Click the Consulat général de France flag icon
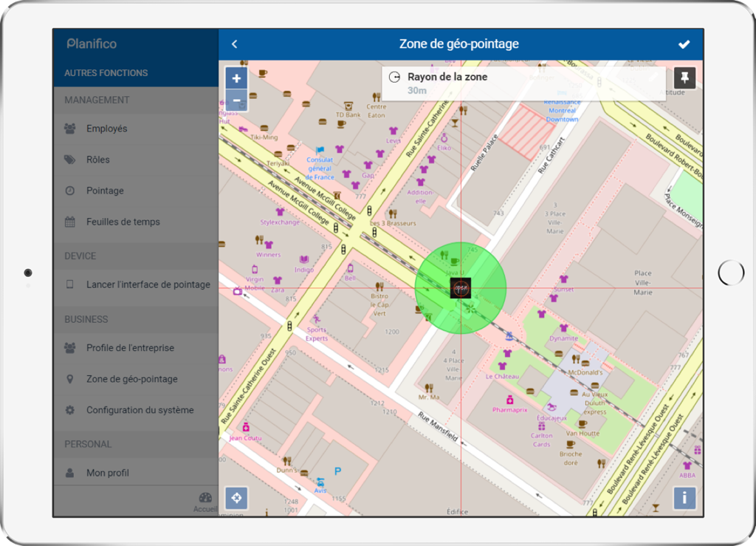 (320, 151)
